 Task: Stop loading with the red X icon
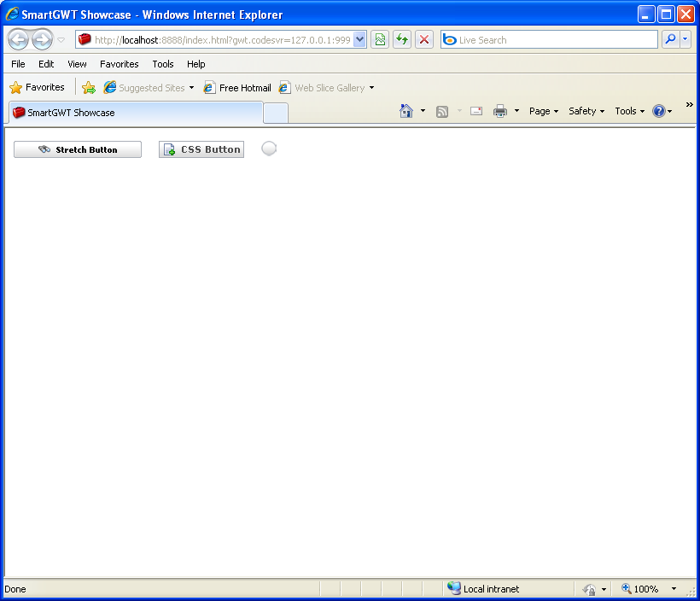tap(424, 40)
